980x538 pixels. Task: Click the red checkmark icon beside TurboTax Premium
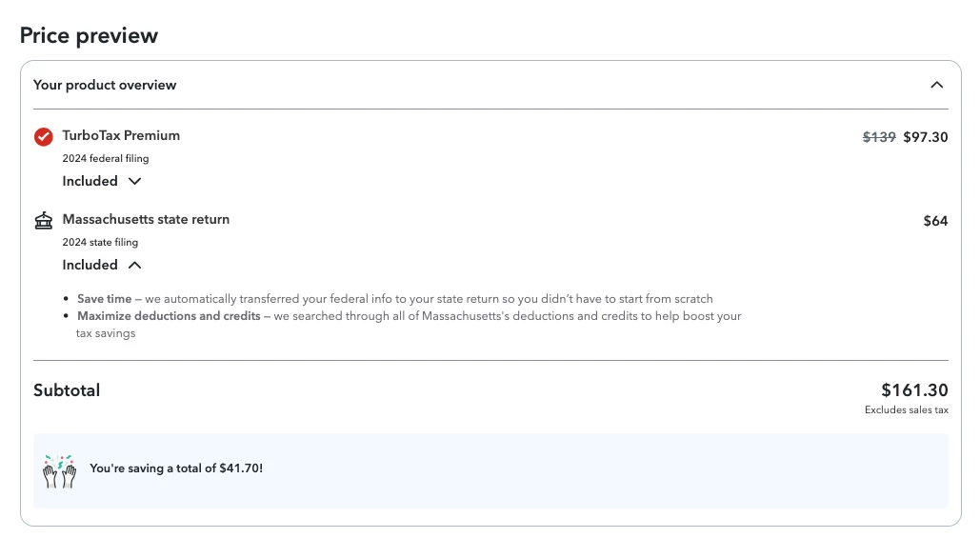[44, 137]
